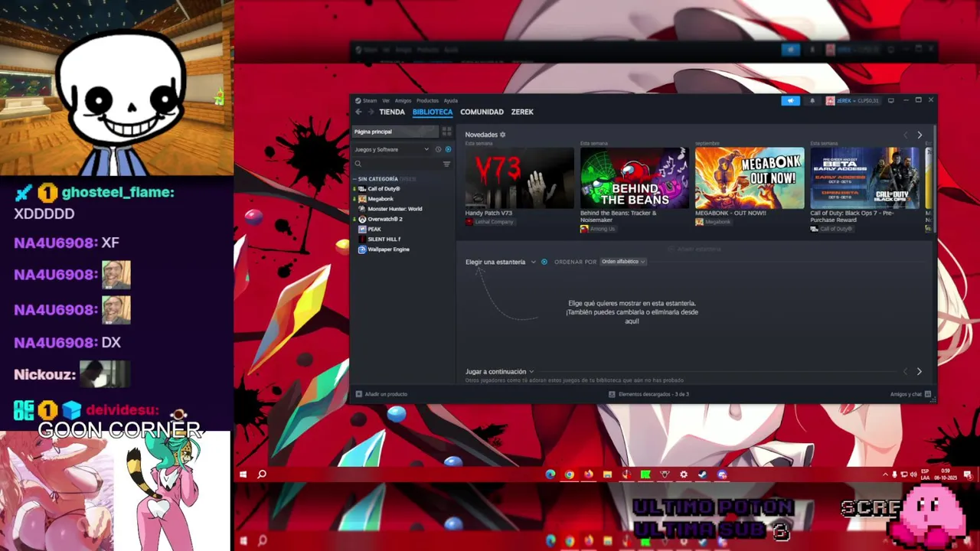Open the notifications bell
Viewport: 980px width, 551px height.
pyautogui.click(x=812, y=100)
